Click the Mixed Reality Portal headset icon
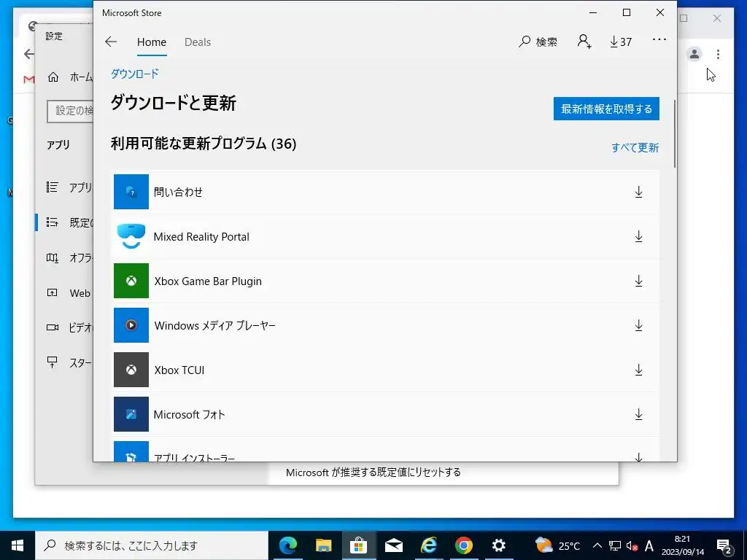Viewport: 747px width, 560px height. [131, 236]
